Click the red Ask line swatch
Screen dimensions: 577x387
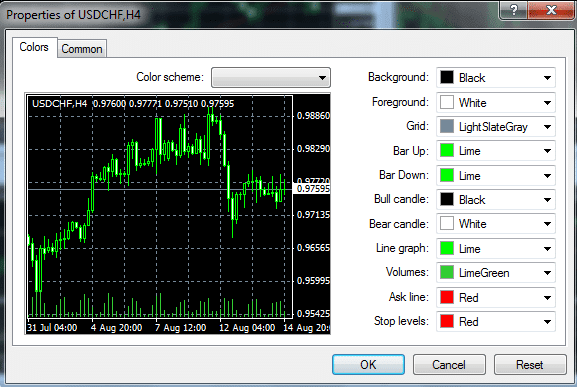point(447,297)
